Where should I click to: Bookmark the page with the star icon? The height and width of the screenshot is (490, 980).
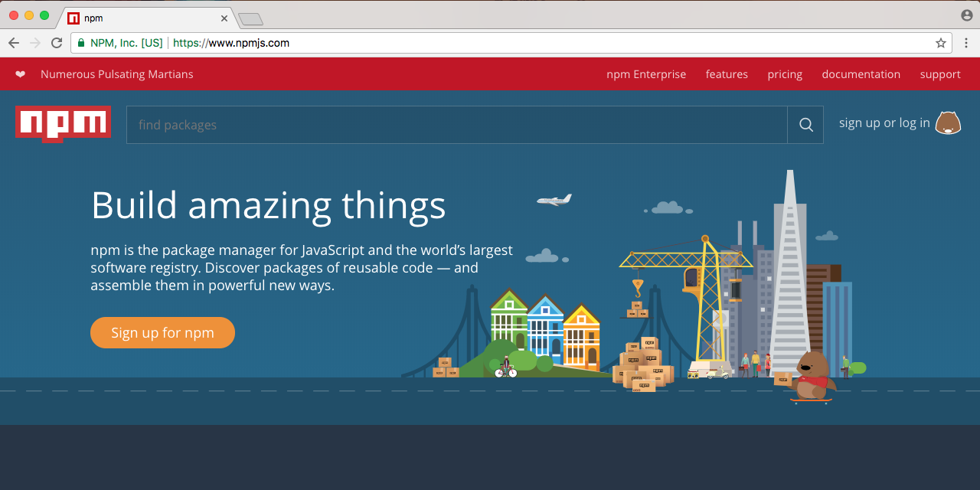coord(941,43)
